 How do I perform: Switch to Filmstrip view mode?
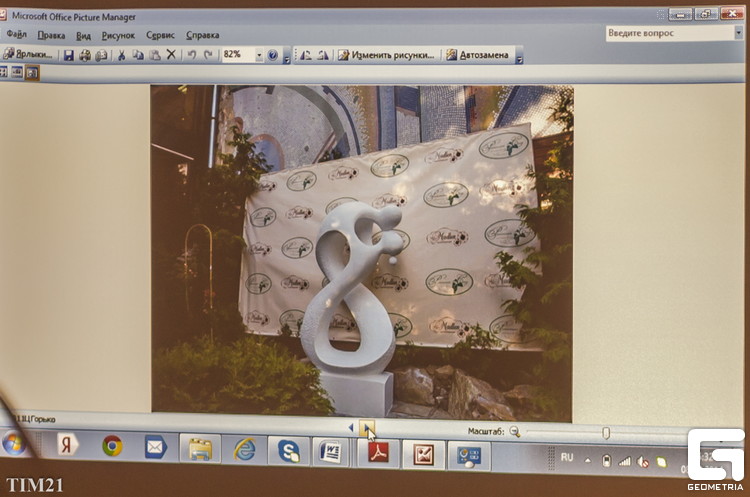17,72
